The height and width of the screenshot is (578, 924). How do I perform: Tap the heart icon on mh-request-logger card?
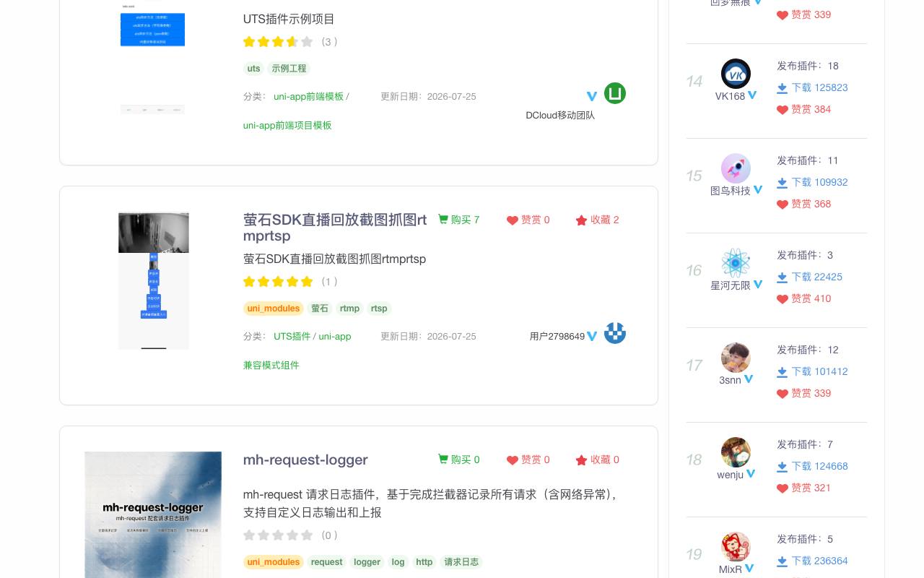513,460
